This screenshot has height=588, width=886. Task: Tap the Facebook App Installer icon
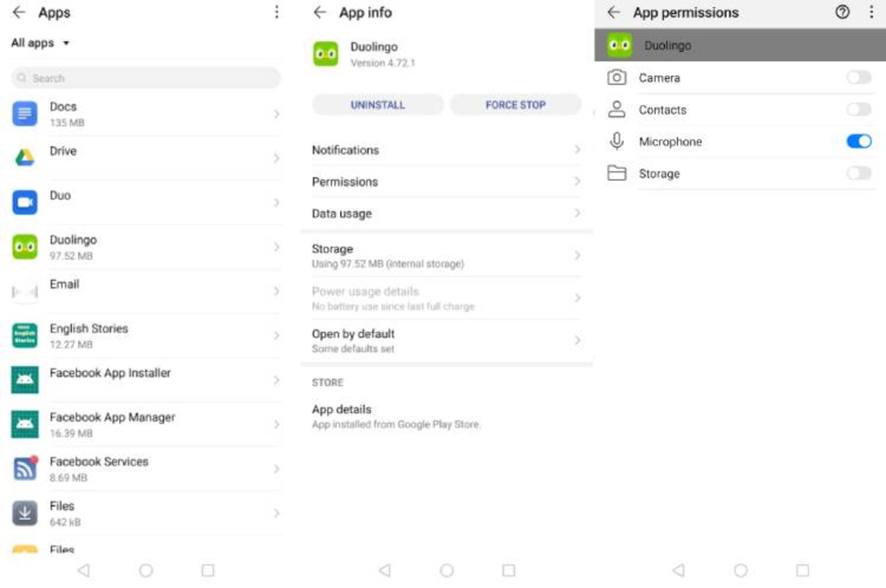[24, 380]
